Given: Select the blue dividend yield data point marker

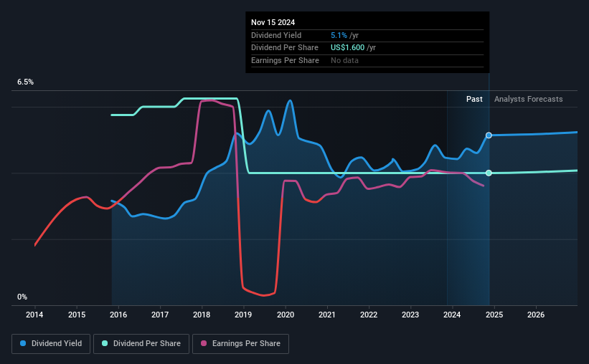Looking at the screenshot, I should (x=489, y=135).
